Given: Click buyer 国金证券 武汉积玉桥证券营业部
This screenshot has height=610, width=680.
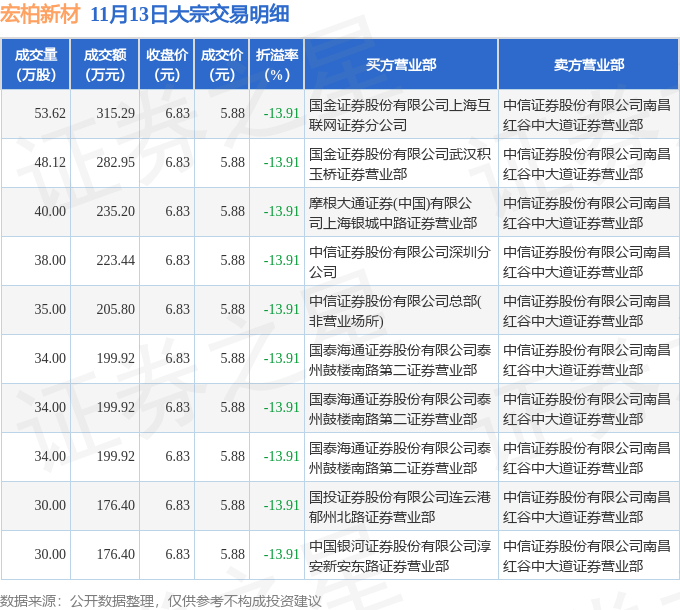Looking at the screenshot, I should [399, 164].
